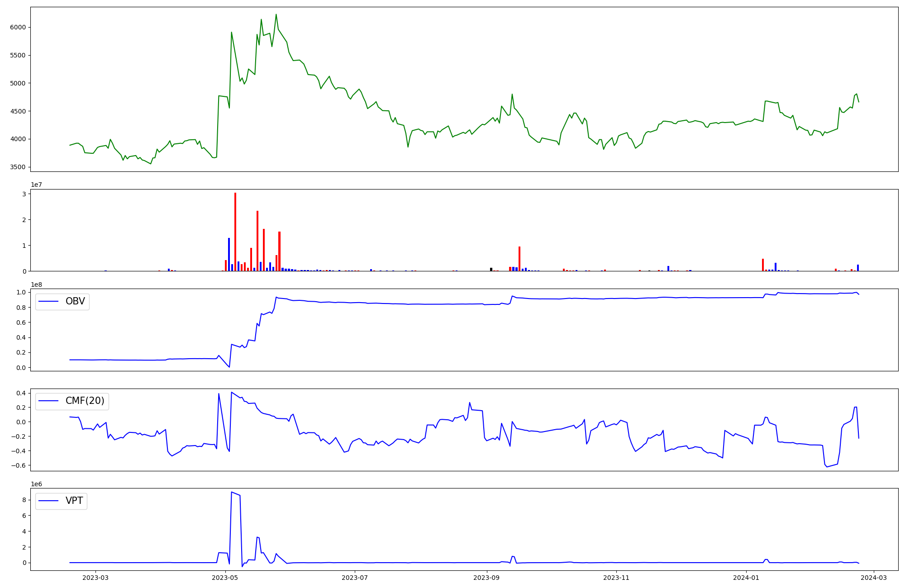Click the -0.6 tick on CMF axis
Image resolution: width=905 pixels, height=588 pixels.
click(17, 465)
